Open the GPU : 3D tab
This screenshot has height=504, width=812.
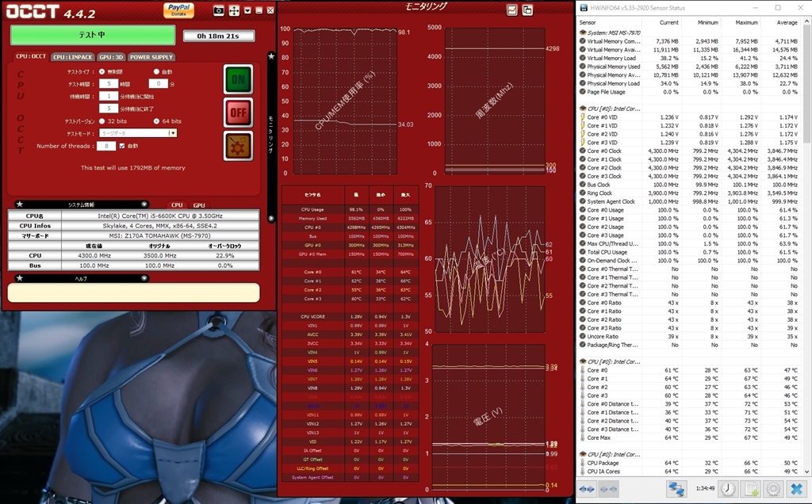click(x=111, y=57)
